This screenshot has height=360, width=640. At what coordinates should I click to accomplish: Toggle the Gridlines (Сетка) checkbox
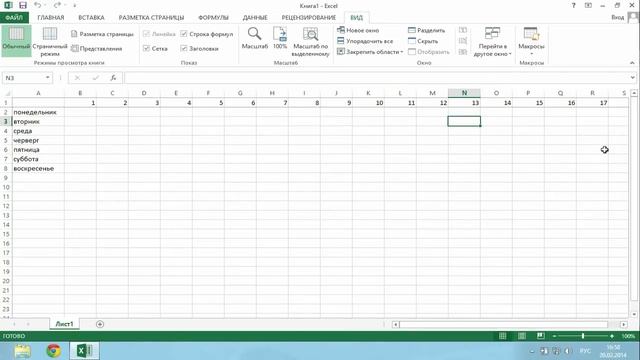156,49
